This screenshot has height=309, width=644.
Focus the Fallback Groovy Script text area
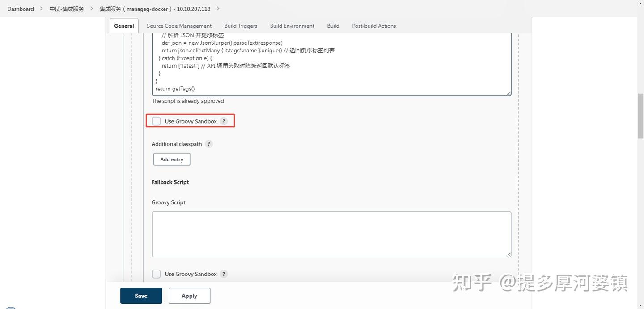331,234
